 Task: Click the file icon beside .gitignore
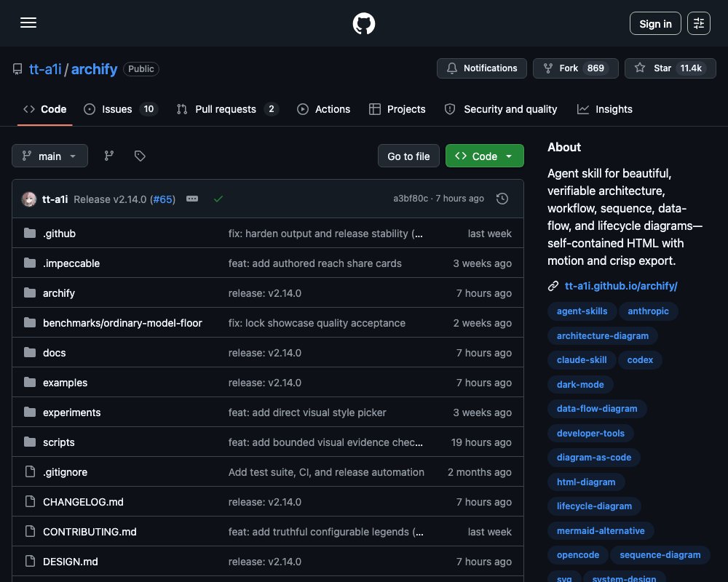point(30,471)
